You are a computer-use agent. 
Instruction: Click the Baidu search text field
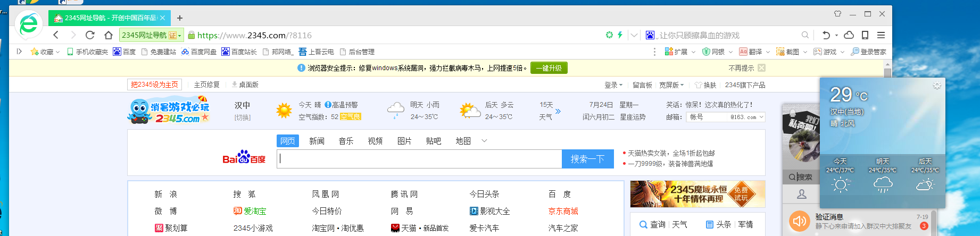(419, 159)
